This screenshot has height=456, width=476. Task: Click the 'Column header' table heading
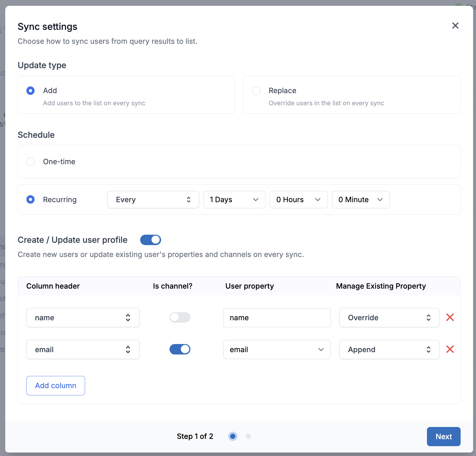53,286
